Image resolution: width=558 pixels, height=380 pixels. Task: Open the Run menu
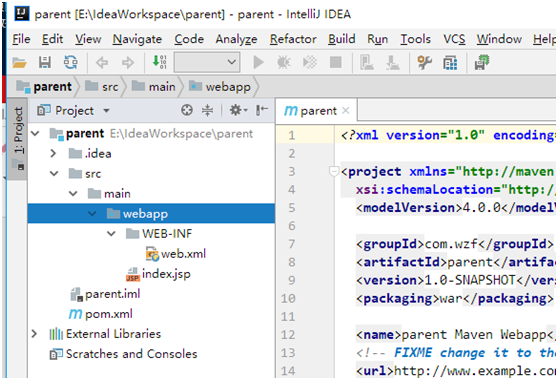[x=378, y=39]
